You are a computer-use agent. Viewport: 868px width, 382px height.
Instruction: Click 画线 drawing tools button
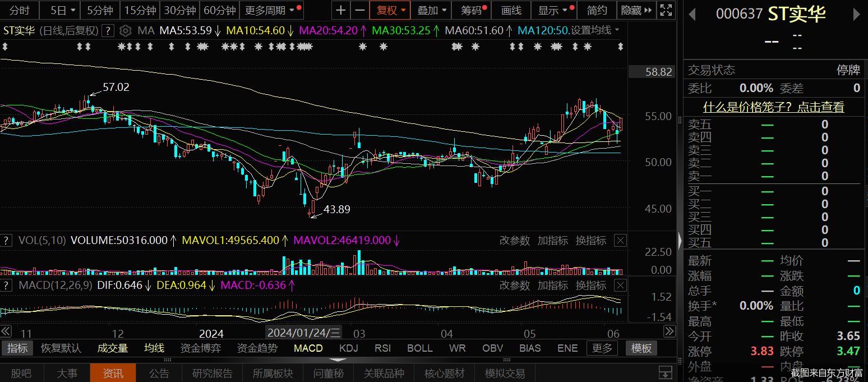tap(511, 10)
